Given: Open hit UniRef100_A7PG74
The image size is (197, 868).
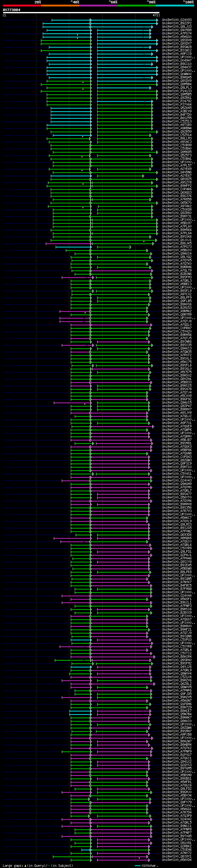Looking at the screenshot, I should [177, 33].
